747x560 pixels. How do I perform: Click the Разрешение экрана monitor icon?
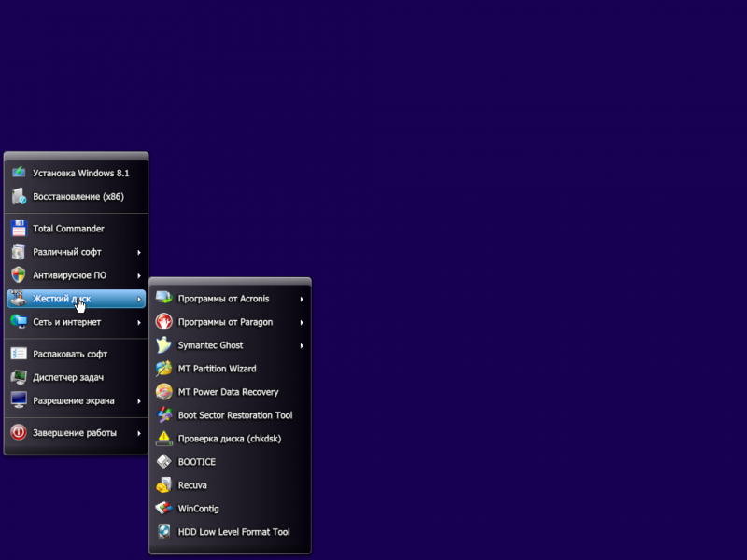pyautogui.click(x=19, y=400)
